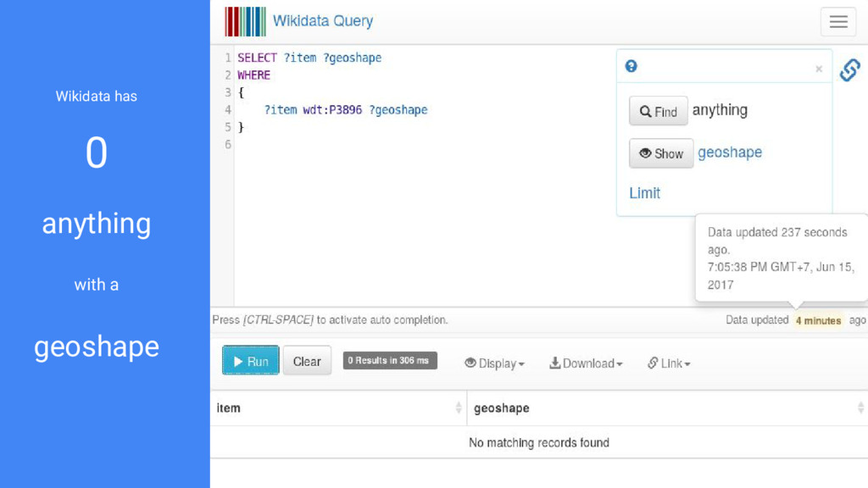The height and width of the screenshot is (488, 868).
Task: Run the SPARQL query
Action: [x=251, y=361]
